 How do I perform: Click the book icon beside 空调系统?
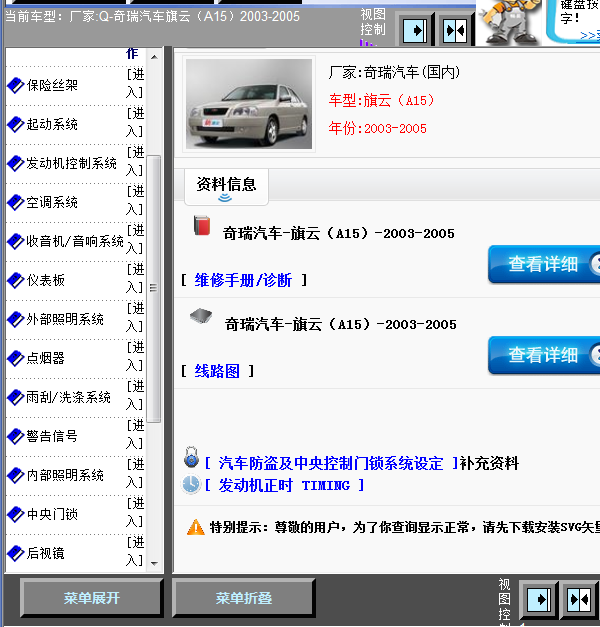(x=16, y=202)
